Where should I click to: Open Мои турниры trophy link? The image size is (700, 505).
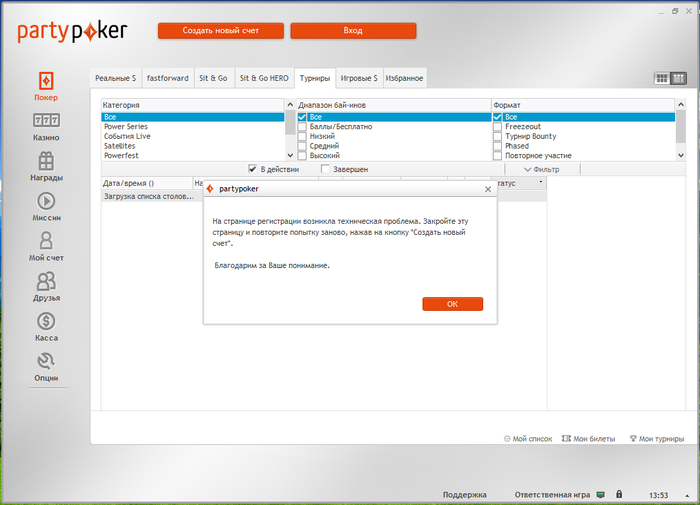click(657, 439)
